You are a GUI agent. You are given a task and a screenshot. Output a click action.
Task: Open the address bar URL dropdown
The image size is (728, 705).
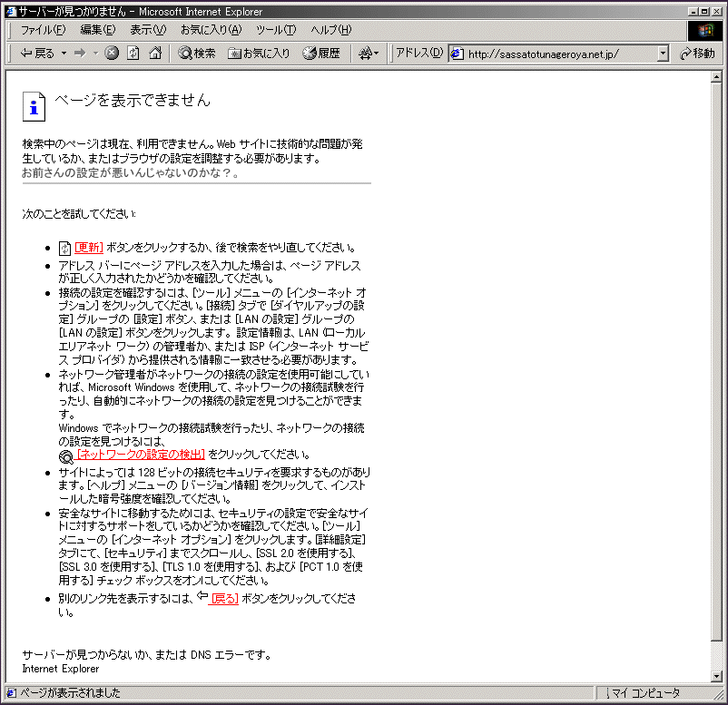coord(663,54)
